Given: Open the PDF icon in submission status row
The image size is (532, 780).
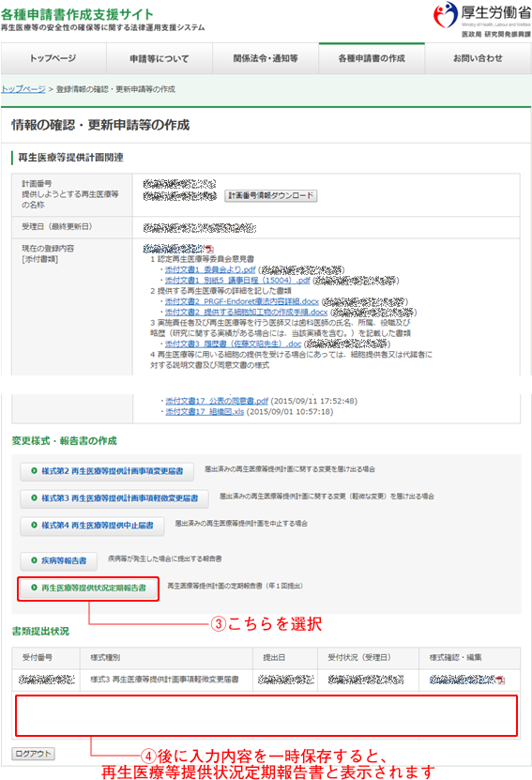Looking at the screenshot, I should 500,680.
